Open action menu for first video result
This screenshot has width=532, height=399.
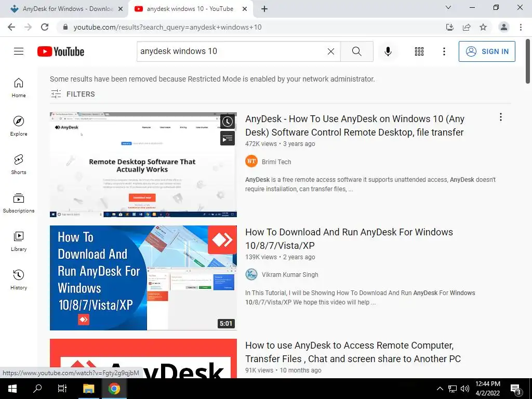tap(501, 117)
